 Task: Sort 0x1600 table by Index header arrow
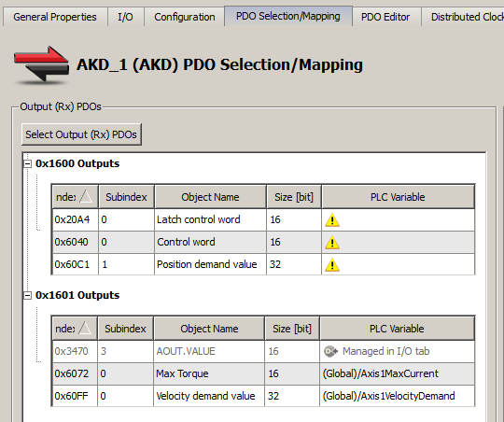pos(86,196)
